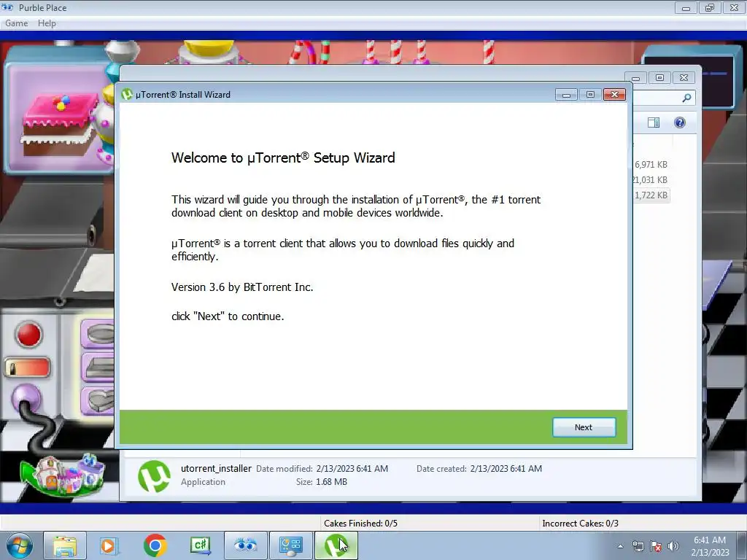Minimize the Explorer window behind the wizard

click(x=635, y=77)
